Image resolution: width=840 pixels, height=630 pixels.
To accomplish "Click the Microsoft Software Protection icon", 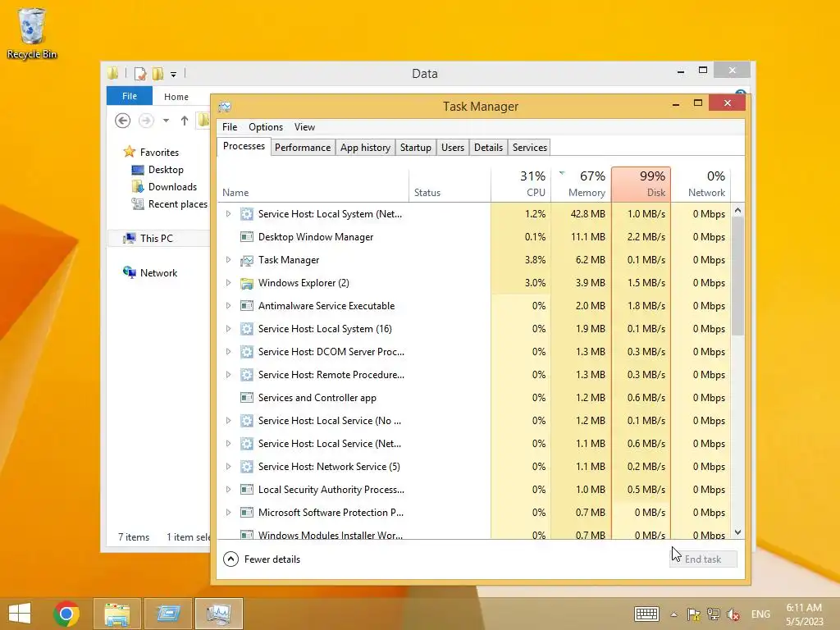I will click(246, 513).
